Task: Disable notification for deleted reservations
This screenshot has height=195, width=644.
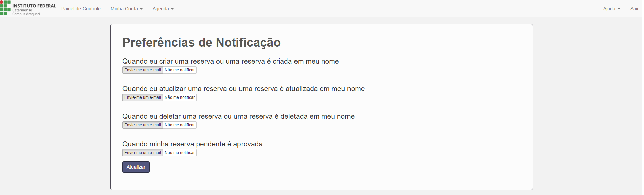Action: click(179, 125)
